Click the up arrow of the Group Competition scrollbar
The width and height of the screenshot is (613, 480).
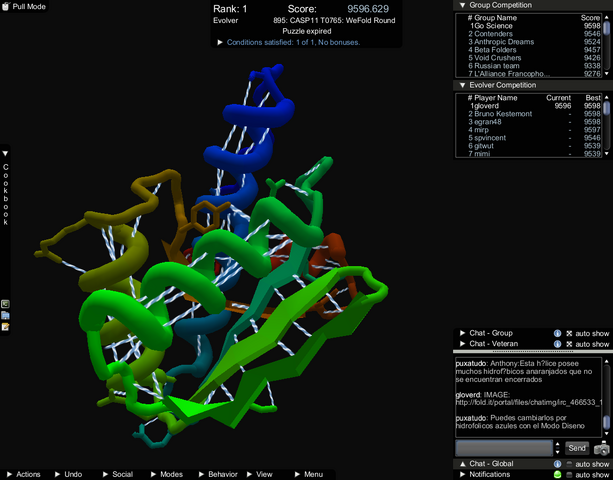[606, 17]
